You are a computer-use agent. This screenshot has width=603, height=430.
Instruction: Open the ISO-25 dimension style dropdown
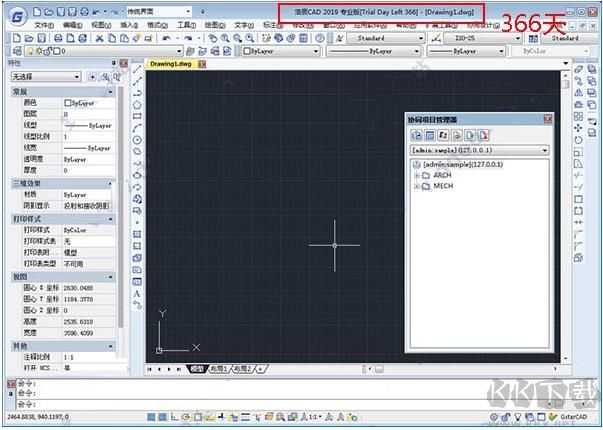[483, 38]
